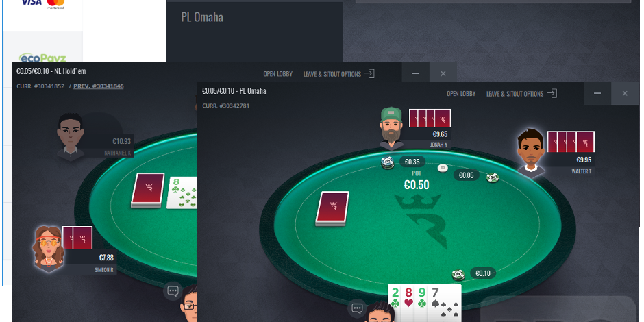Open Leave & Sitout Options on Omaha table

point(521,94)
